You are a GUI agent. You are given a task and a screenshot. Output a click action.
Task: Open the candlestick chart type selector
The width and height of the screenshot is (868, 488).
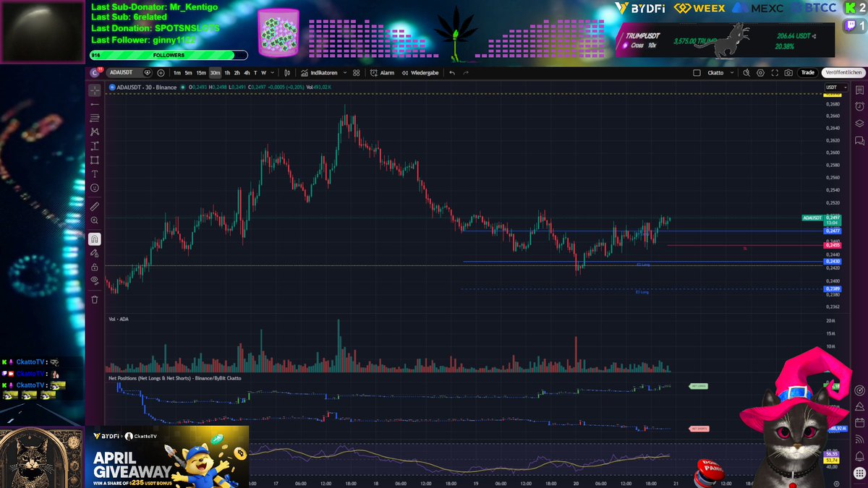287,72
